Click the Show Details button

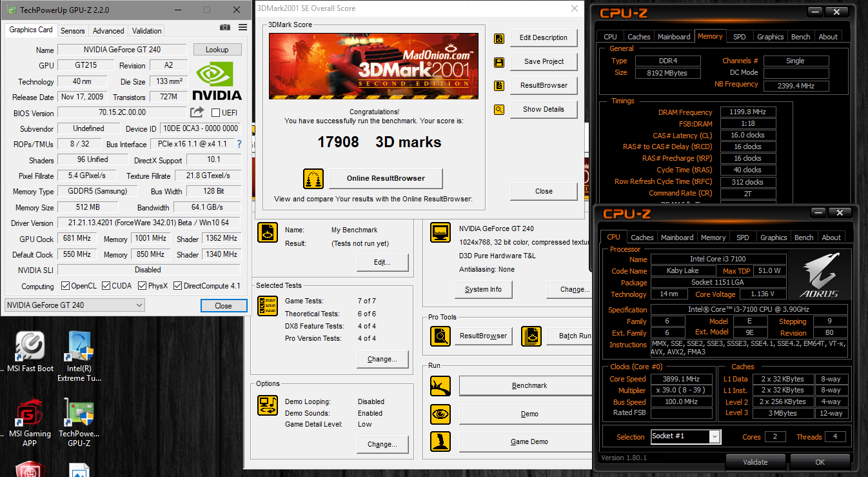tap(543, 109)
